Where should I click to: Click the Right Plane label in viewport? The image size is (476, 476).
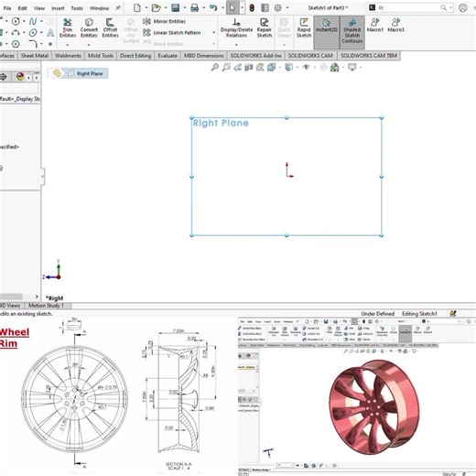[221, 123]
